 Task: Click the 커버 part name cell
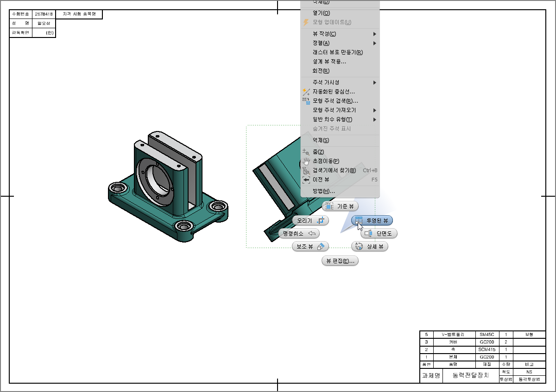[x=455, y=342]
